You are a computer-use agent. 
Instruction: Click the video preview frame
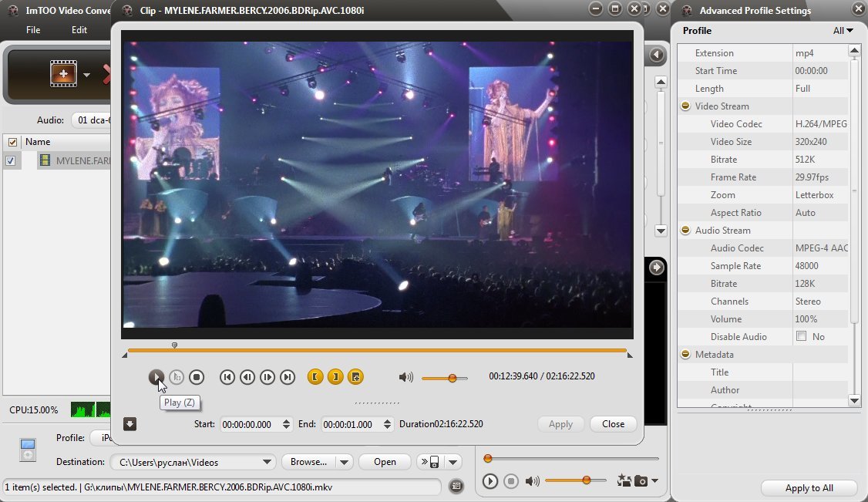(x=377, y=184)
